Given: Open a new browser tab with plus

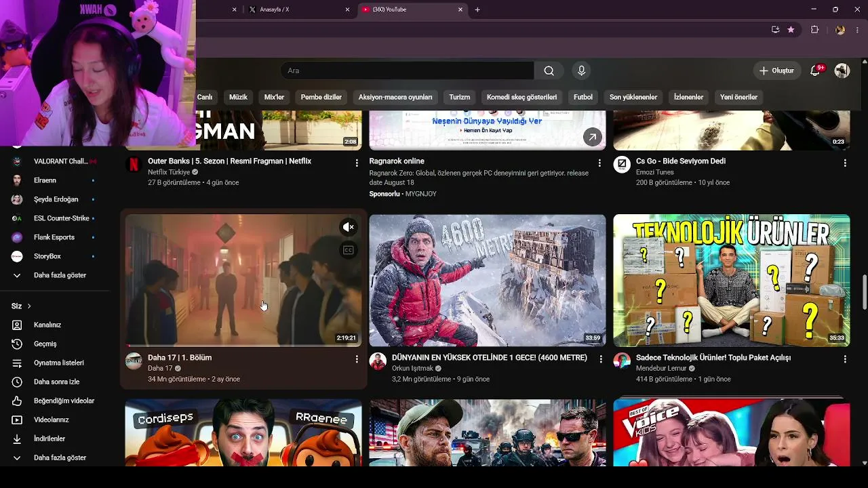Looking at the screenshot, I should 477,9.
